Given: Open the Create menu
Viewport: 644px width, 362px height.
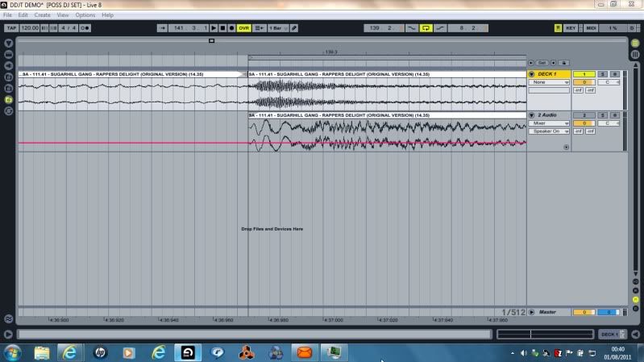Looking at the screenshot, I should tap(42, 15).
